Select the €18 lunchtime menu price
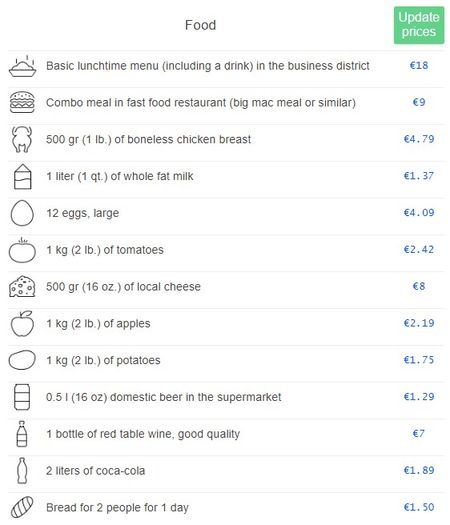Image resolution: width=450 pixels, height=525 pixels. pos(419,65)
